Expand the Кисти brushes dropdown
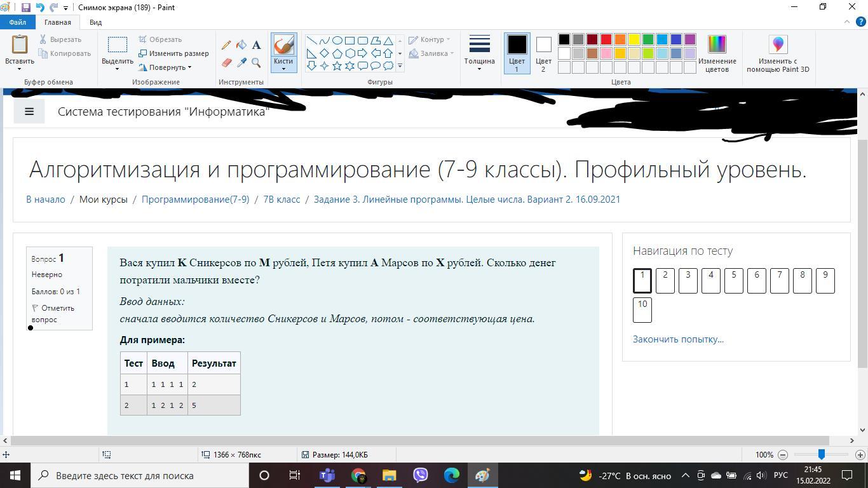Image resolution: width=868 pixels, height=488 pixels. [x=283, y=69]
